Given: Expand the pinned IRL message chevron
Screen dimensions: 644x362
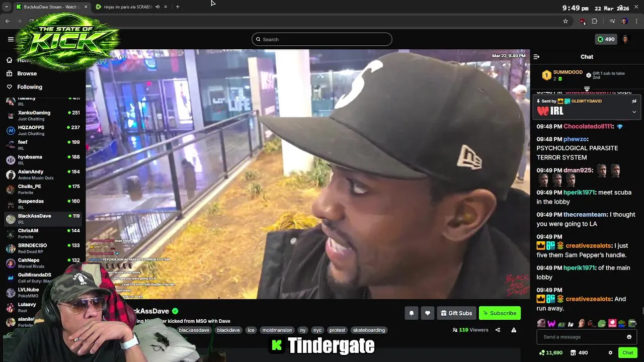Looking at the screenshot, I should point(634,112).
